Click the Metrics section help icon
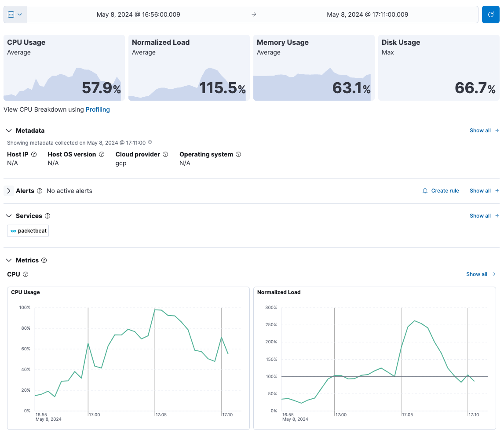Screen dimensions: 504x433 click(44, 260)
